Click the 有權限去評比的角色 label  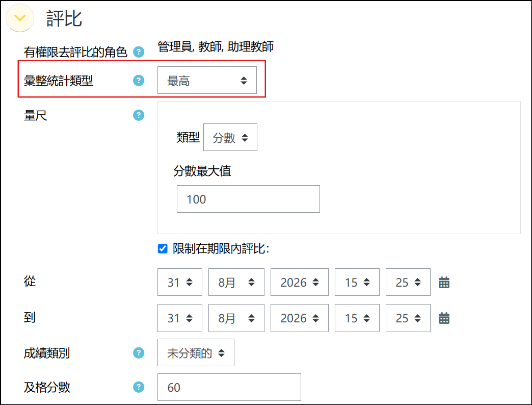click(75, 52)
